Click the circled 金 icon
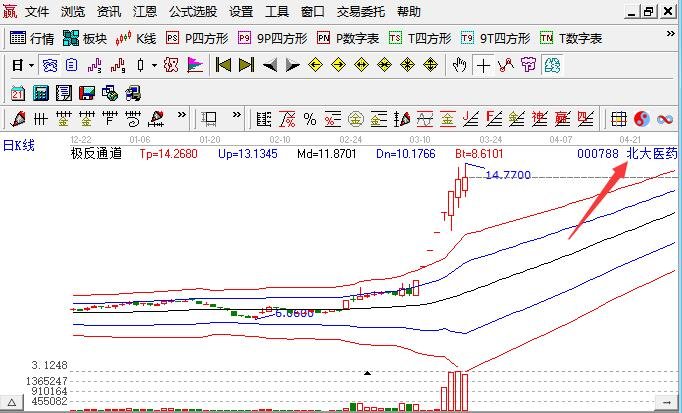The height and width of the screenshot is (413, 682). coord(356,119)
